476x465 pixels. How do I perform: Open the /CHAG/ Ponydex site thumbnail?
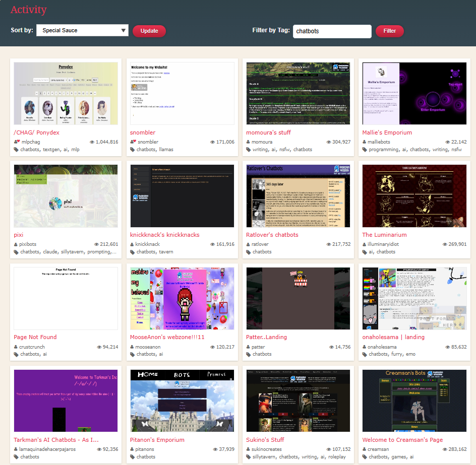click(x=66, y=93)
